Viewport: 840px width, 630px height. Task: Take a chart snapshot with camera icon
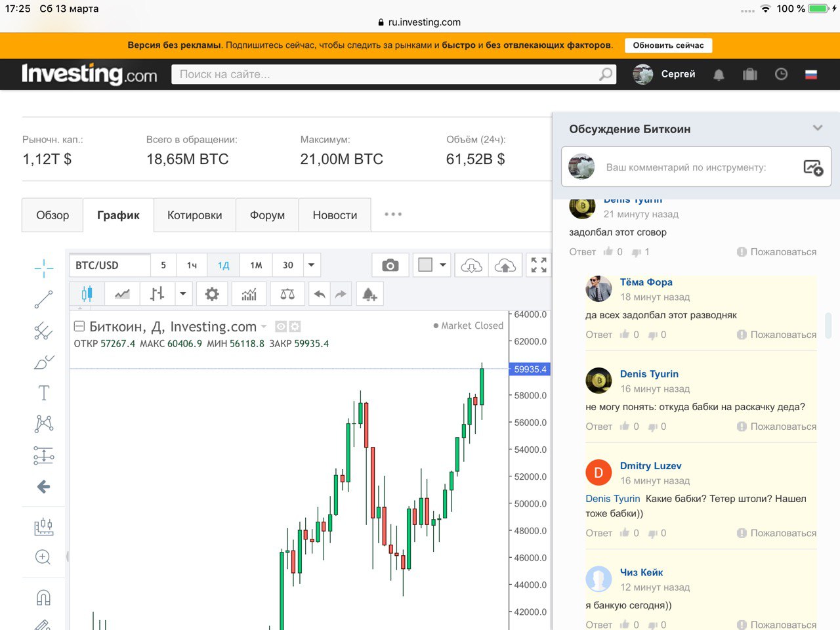[390, 265]
